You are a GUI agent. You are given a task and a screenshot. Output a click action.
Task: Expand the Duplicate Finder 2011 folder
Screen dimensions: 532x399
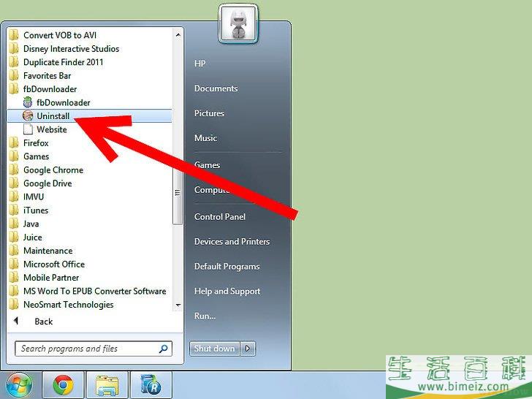click(x=63, y=62)
